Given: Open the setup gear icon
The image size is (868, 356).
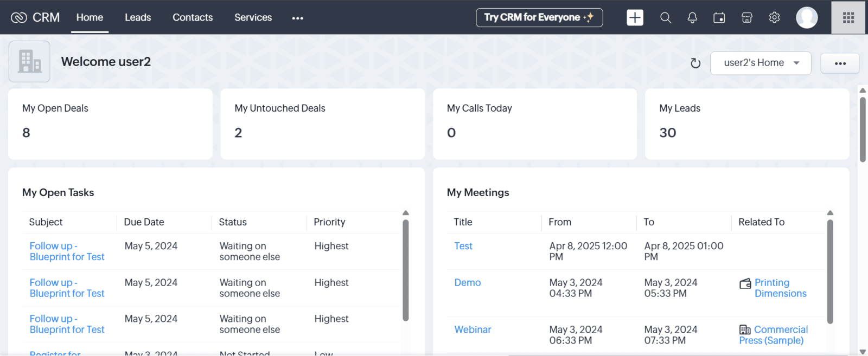Looking at the screenshot, I should tap(775, 18).
